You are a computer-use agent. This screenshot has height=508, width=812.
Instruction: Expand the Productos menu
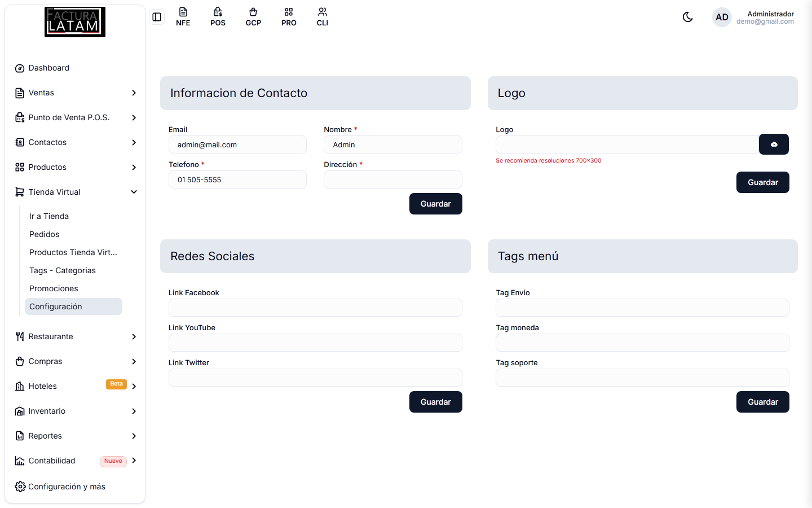[x=75, y=167]
